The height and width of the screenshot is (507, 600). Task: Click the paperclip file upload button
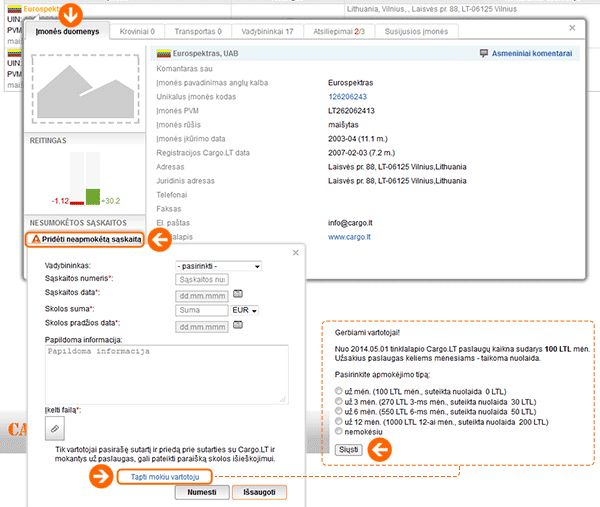pyautogui.click(x=55, y=429)
